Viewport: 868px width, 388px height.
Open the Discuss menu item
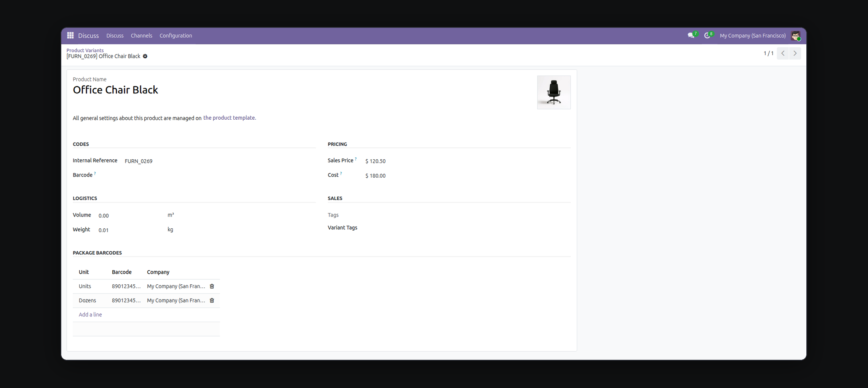(115, 35)
